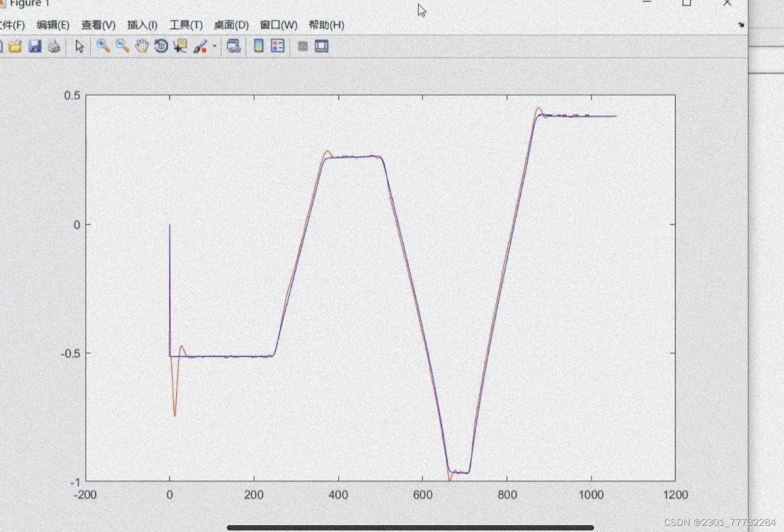Print the figure using printer icon
The image size is (784, 532).
click(54, 46)
